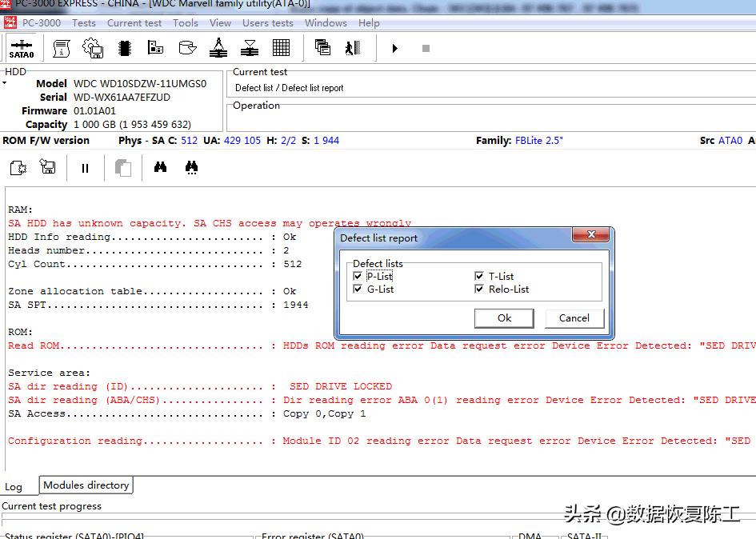Pause log output with the pause icon
Screen dimensions: 756x539
click(x=85, y=168)
